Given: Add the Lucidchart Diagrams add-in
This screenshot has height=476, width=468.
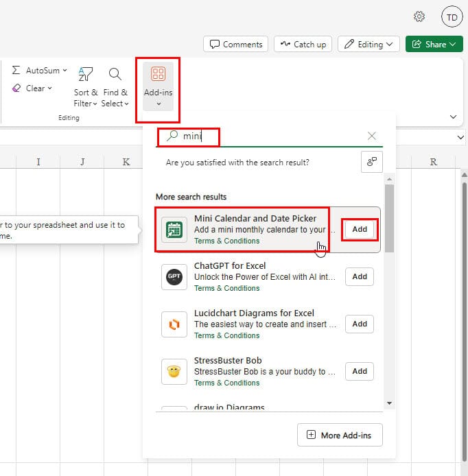Looking at the screenshot, I should [360, 324].
